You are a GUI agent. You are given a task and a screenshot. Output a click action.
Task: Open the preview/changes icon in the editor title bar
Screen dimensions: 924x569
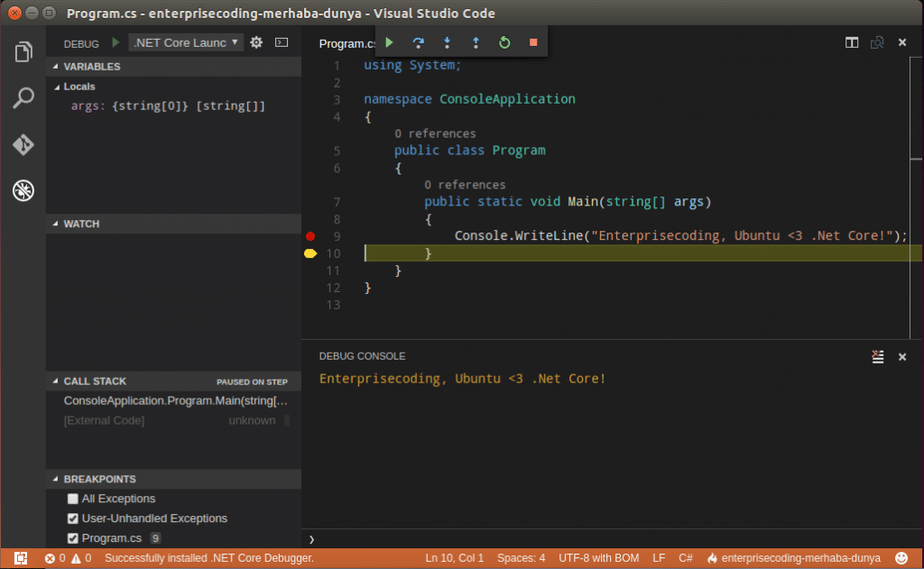coord(877,42)
